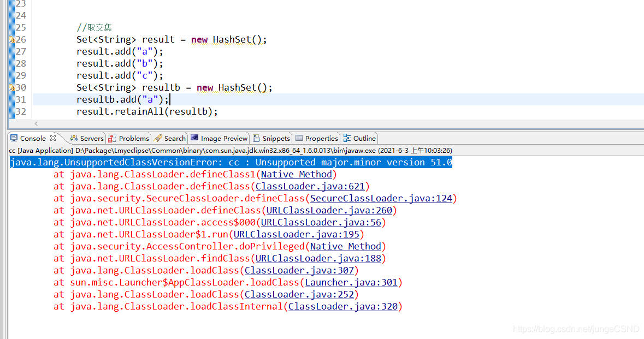Open the Outline view

pos(359,138)
